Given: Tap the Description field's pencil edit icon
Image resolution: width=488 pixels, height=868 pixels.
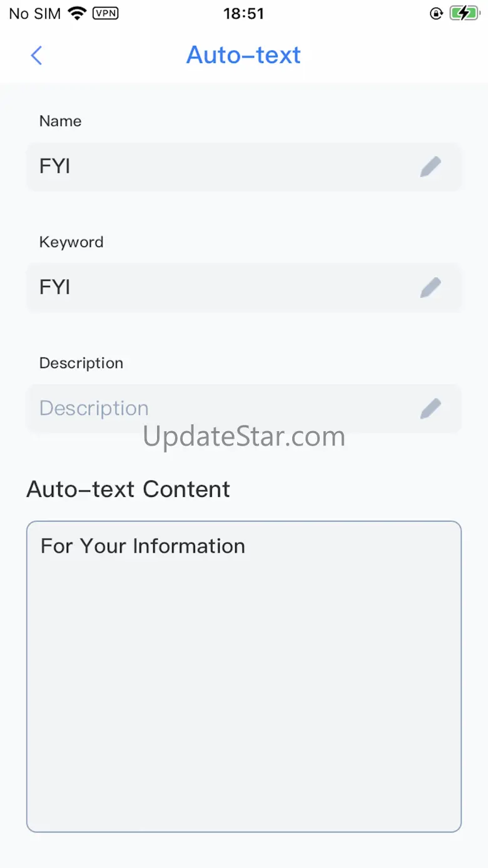Looking at the screenshot, I should click(430, 408).
